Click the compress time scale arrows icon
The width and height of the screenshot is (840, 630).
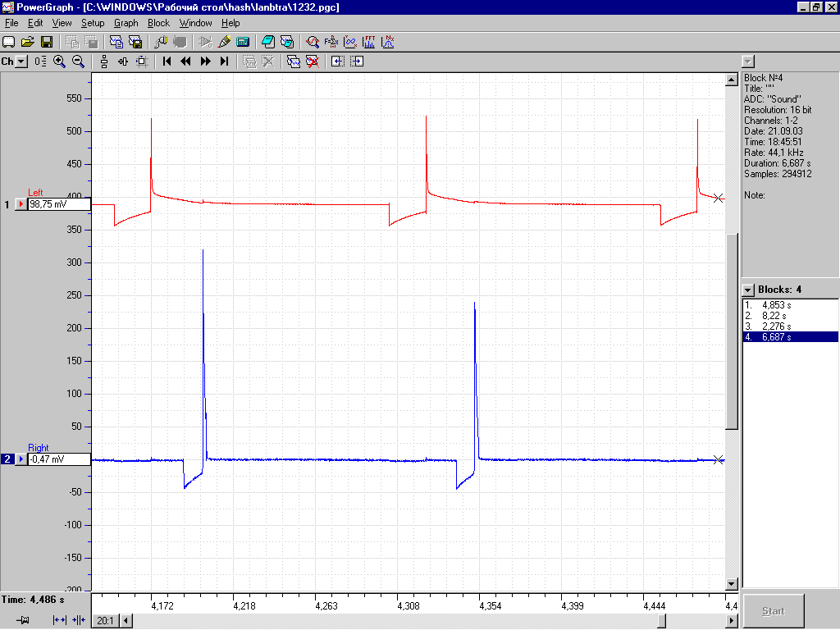click(79, 620)
